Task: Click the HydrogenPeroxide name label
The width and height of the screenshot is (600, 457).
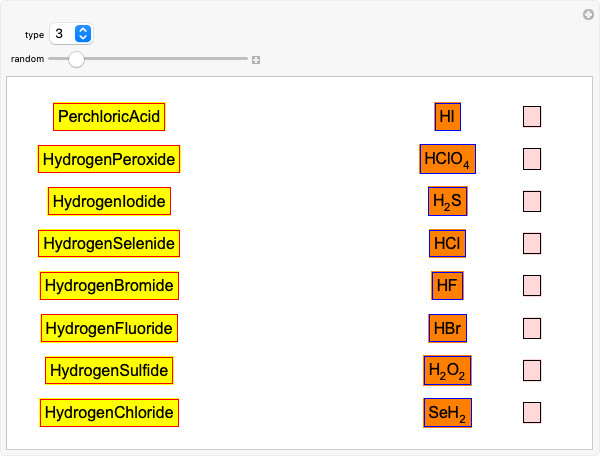Action: coord(109,159)
